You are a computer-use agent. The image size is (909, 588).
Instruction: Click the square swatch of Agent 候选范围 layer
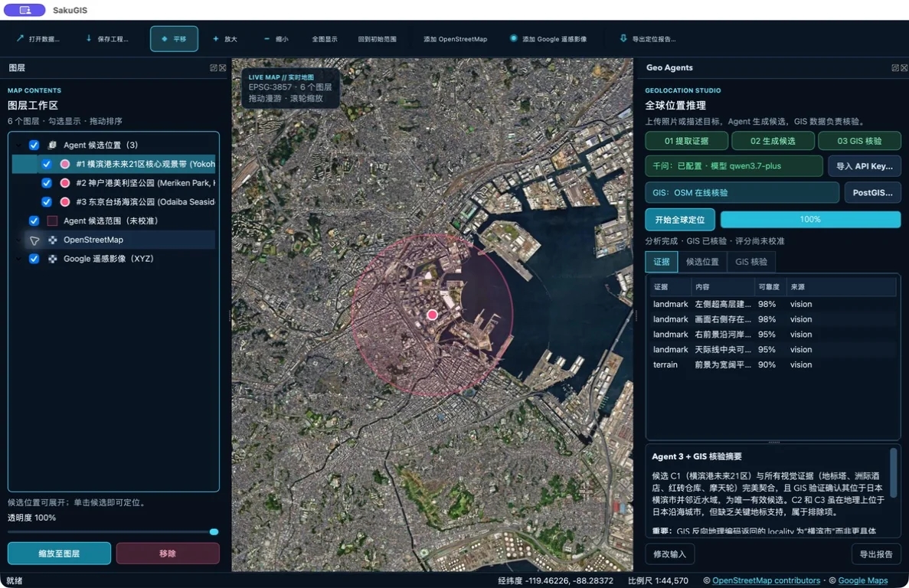(x=52, y=220)
